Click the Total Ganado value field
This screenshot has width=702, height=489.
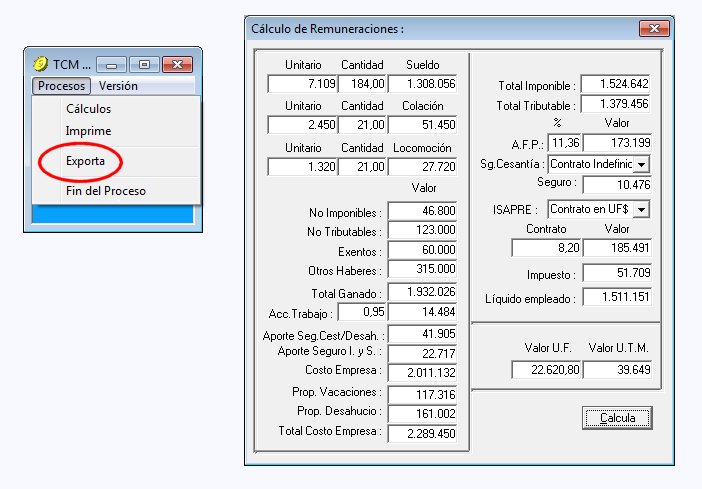(422, 292)
